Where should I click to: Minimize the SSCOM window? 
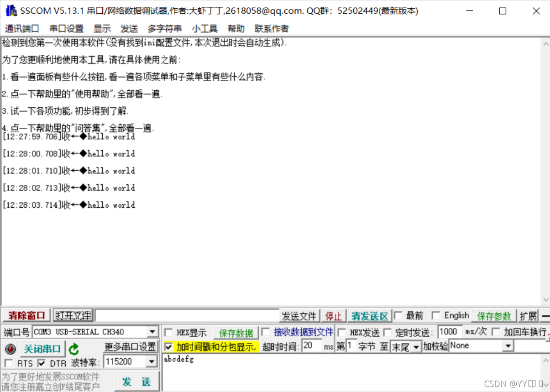pos(469,11)
